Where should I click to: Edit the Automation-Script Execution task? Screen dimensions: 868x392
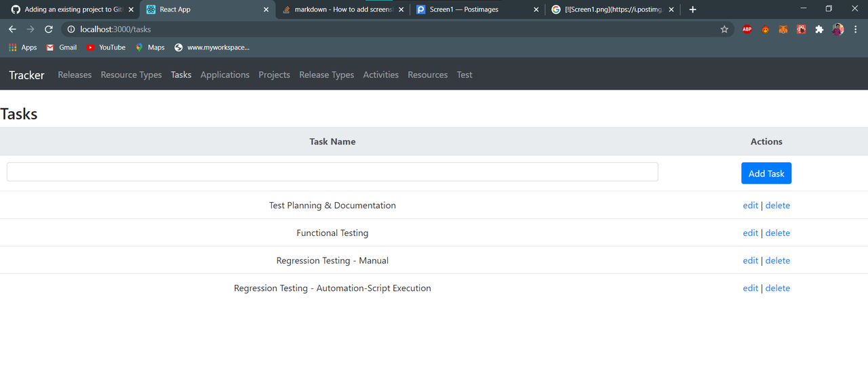point(750,288)
